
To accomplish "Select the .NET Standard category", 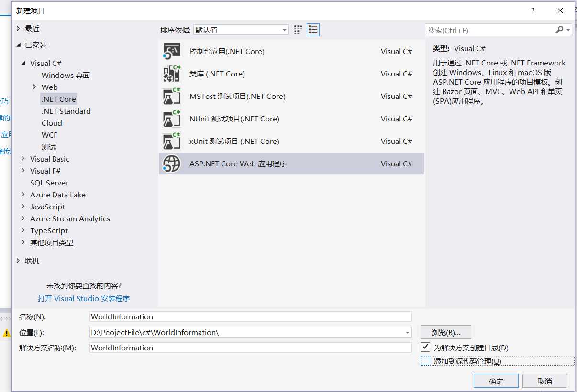I will (x=66, y=111).
